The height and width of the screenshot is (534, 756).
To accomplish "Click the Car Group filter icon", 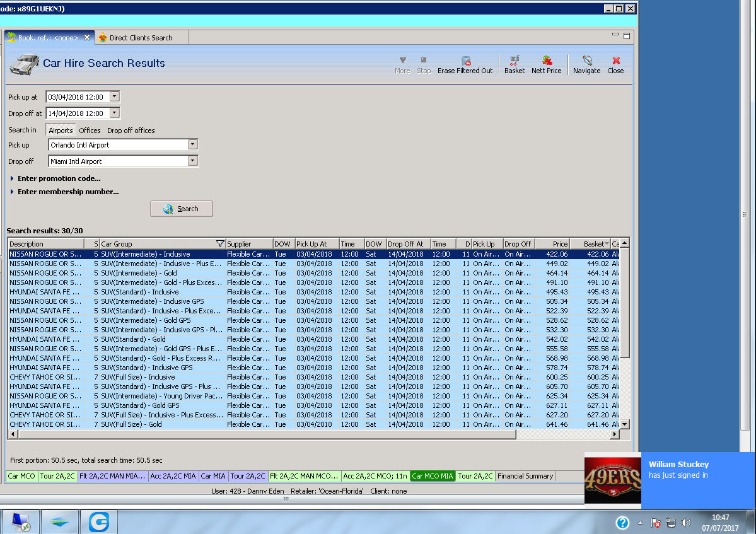I will coord(220,243).
